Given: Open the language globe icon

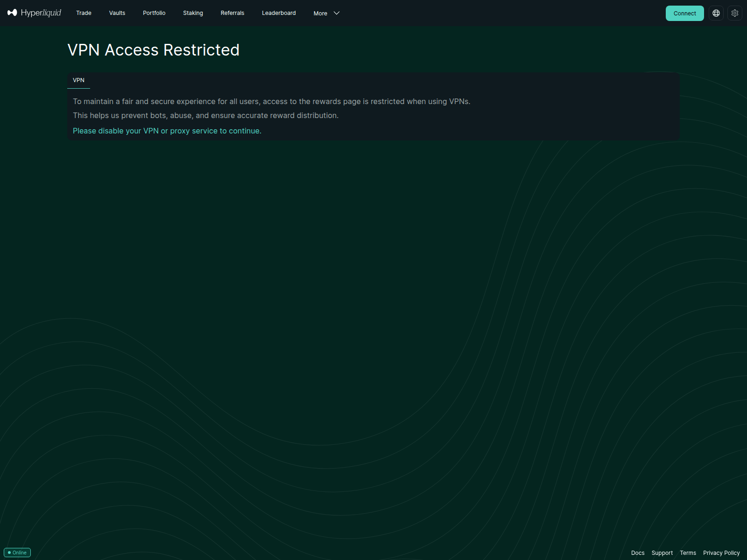Looking at the screenshot, I should tap(716, 13).
